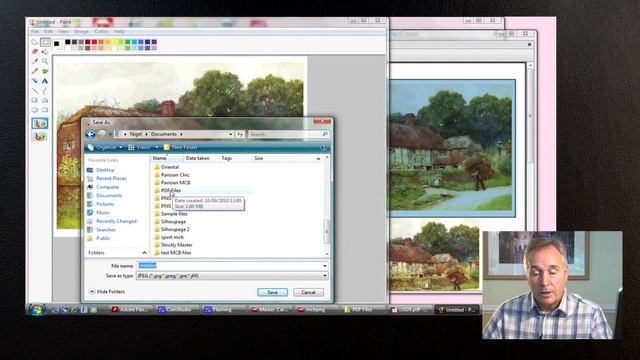Choose the Eraser tool in Paint
Viewport: 640px width, 360px height.
(35, 52)
